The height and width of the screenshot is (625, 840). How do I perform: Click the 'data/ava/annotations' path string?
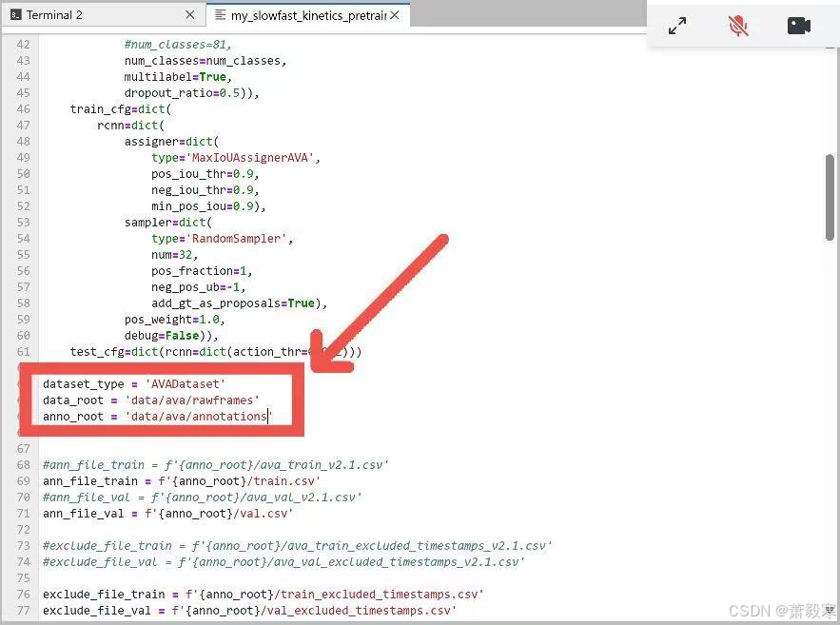pyautogui.click(x=198, y=417)
